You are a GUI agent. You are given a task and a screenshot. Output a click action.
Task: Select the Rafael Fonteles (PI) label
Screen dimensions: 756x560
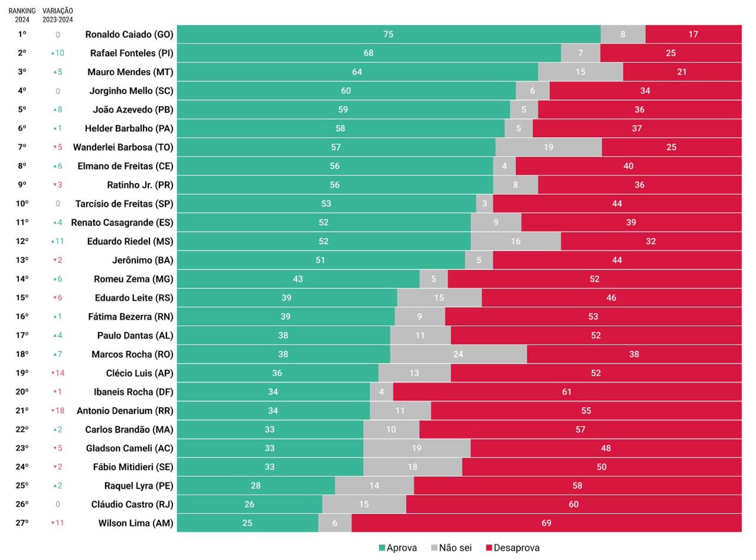click(132, 53)
